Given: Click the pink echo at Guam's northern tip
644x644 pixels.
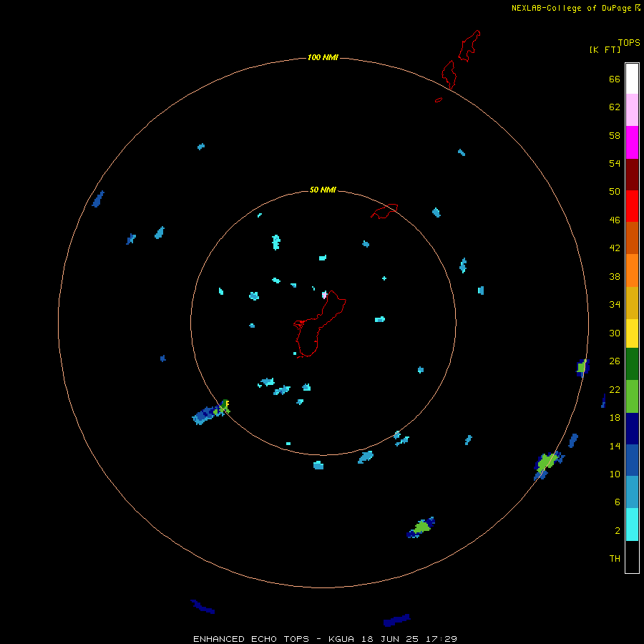Looking at the screenshot, I should [x=324, y=295].
